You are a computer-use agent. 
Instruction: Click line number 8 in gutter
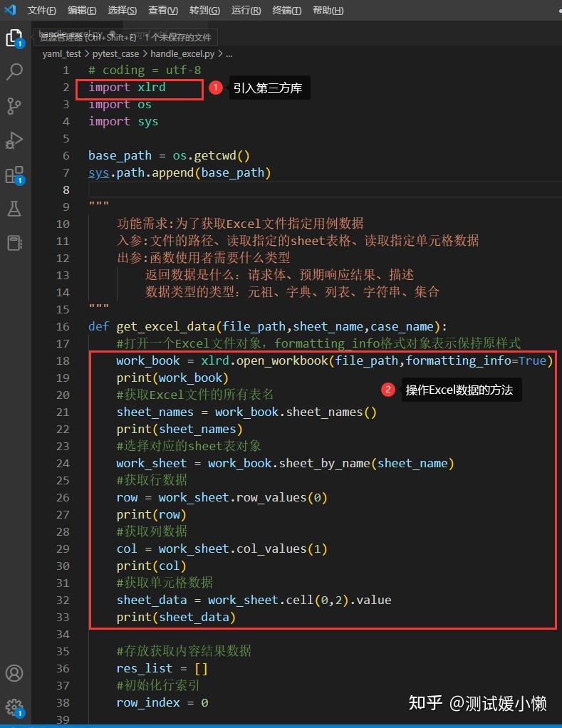66,190
